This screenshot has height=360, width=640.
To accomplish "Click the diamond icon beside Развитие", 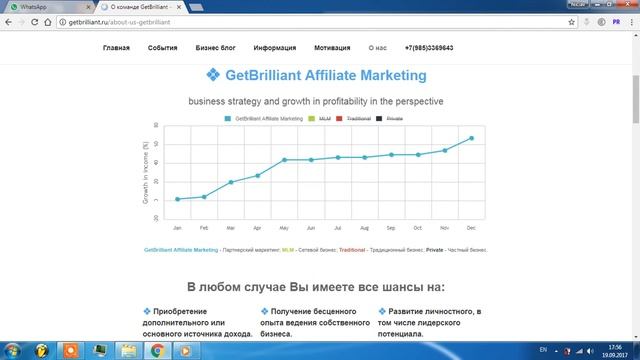I will point(382,311).
